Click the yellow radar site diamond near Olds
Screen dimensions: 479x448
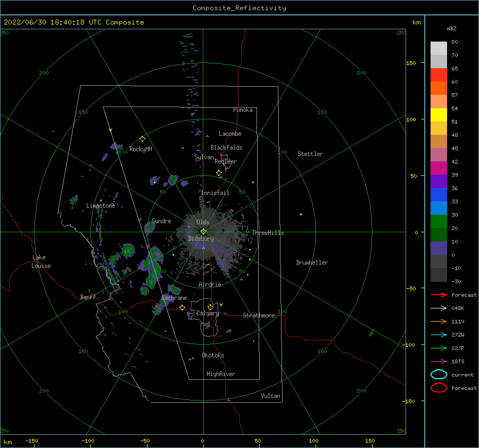coord(203,232)
